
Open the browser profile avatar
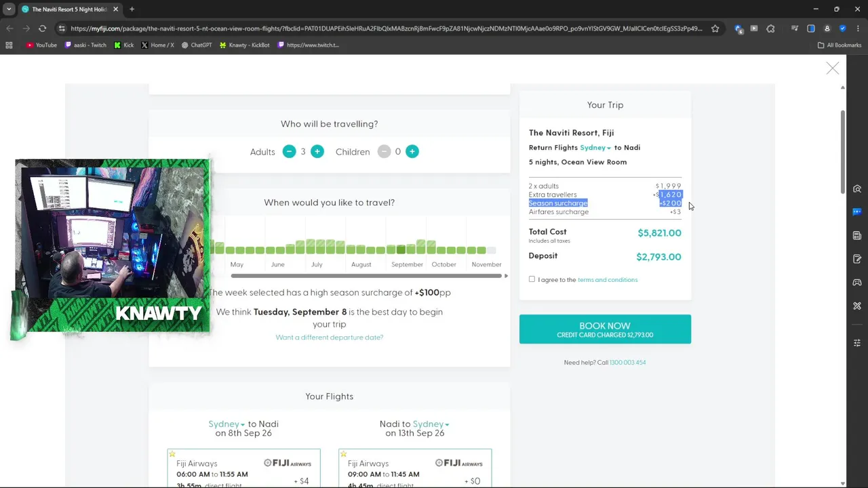[827, 28]
